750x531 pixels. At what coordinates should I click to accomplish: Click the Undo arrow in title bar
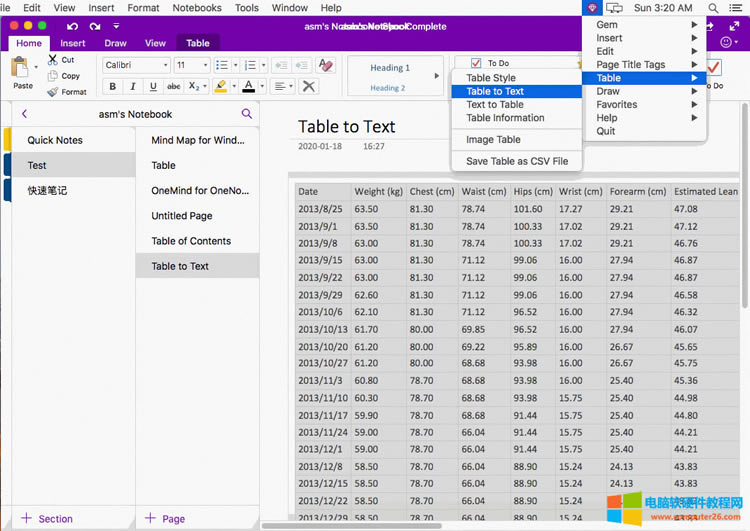(72, 26)
